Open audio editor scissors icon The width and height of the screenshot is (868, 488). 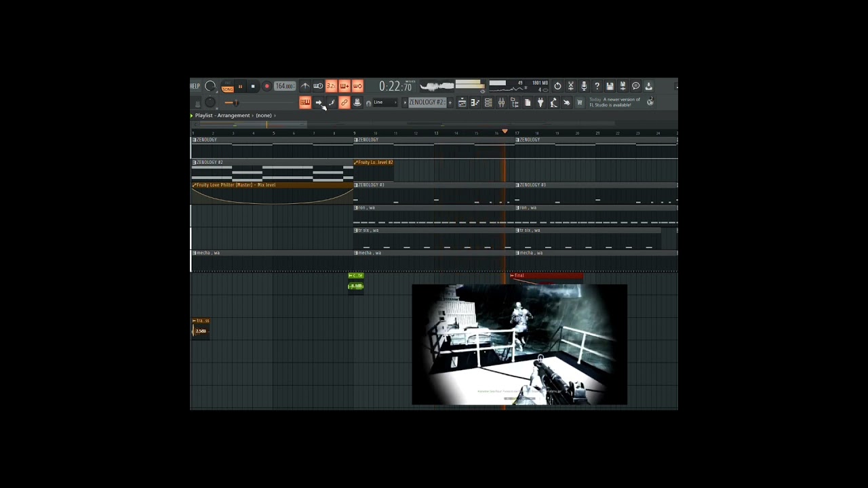click(x=571, y=86)
